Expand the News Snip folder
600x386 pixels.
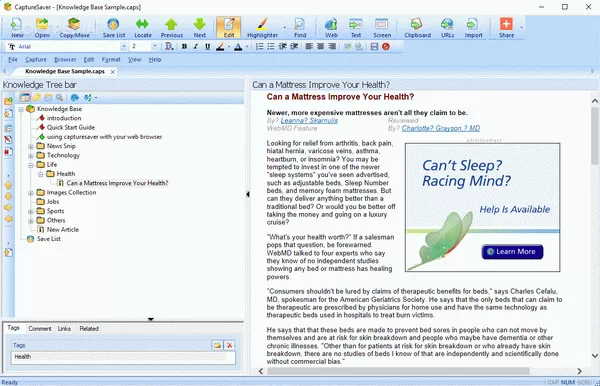click(x=31, y=147)
